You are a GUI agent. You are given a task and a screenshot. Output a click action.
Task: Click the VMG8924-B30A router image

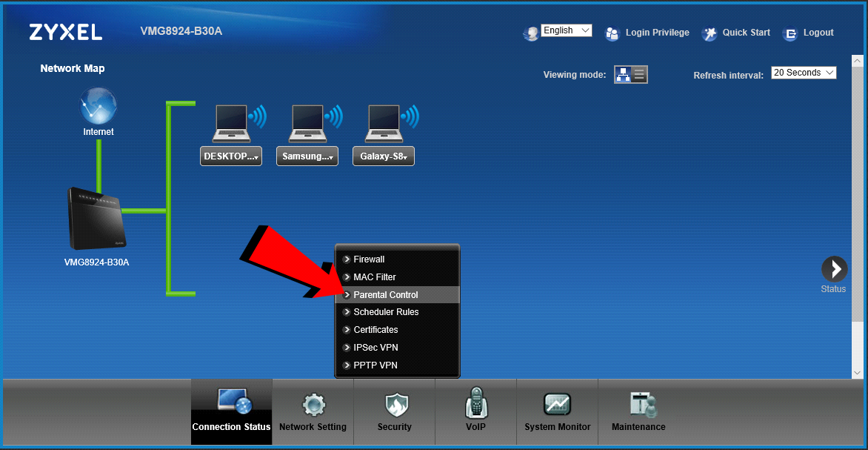[96, 219]
